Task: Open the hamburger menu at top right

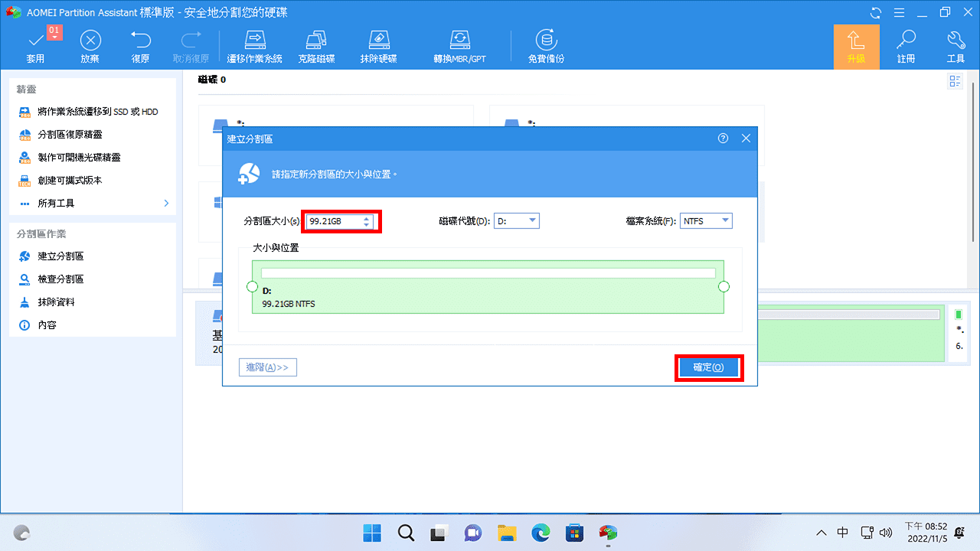Action: click(x=899, y=12)
